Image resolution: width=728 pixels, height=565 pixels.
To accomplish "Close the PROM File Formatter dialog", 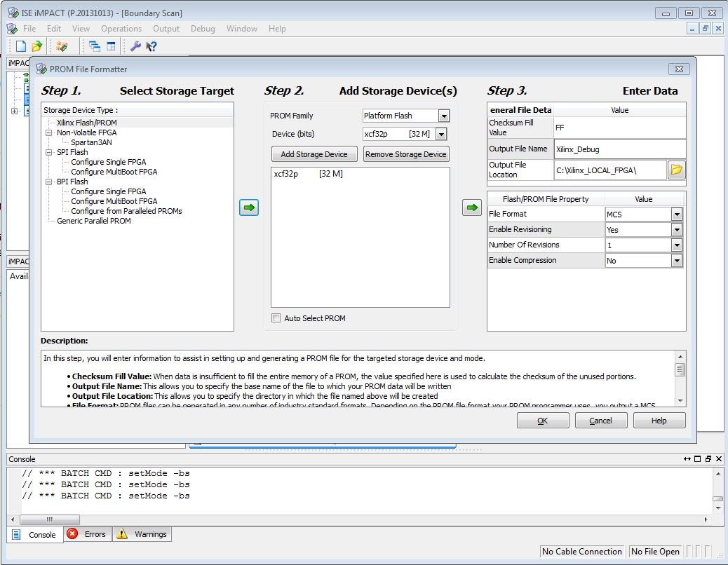I will (679, 69).
